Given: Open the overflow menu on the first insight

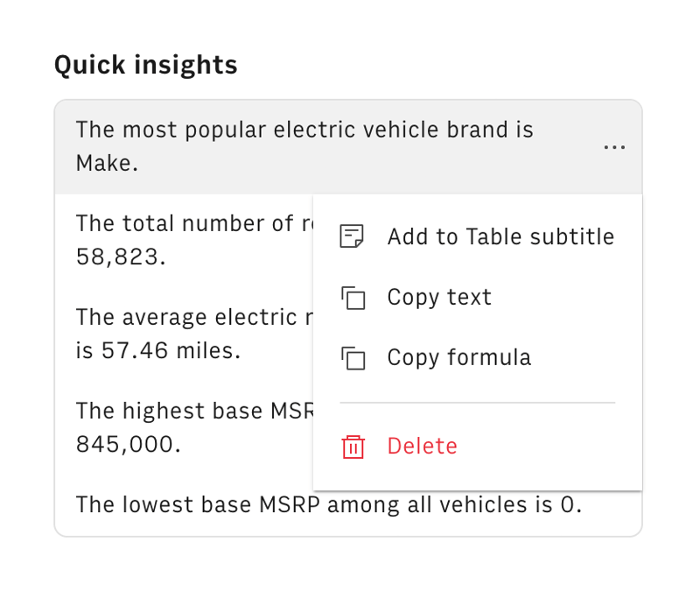Looking at the screenshot, I should (614, 147).
